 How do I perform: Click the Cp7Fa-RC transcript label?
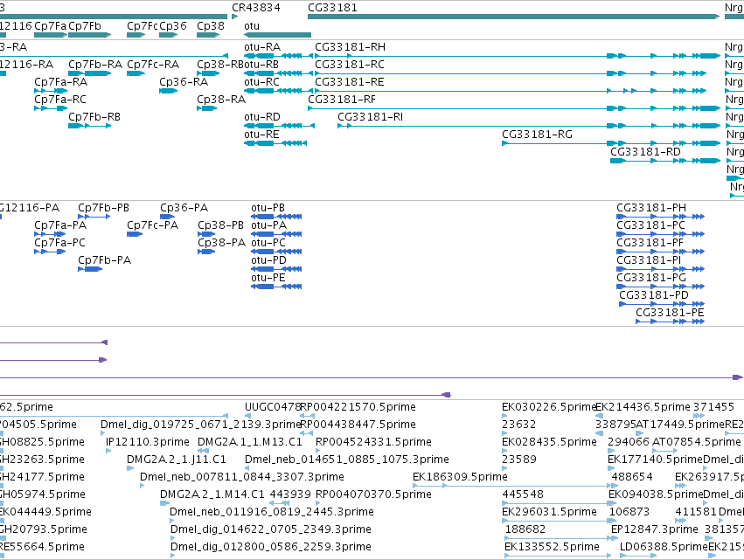pos(60,100)
